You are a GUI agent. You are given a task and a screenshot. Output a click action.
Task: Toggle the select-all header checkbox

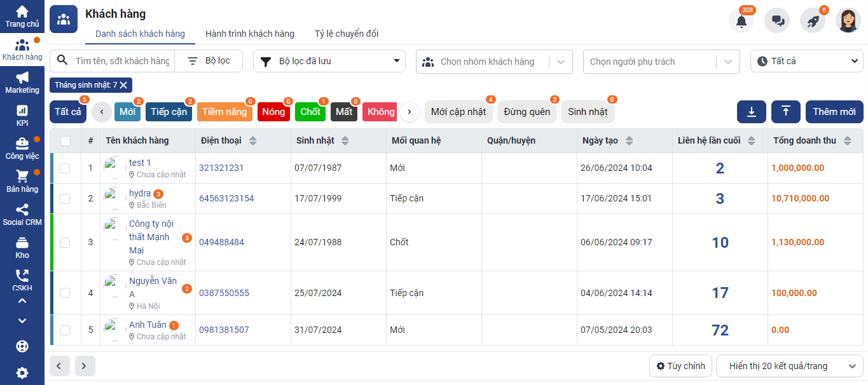(x=65, y=141)
